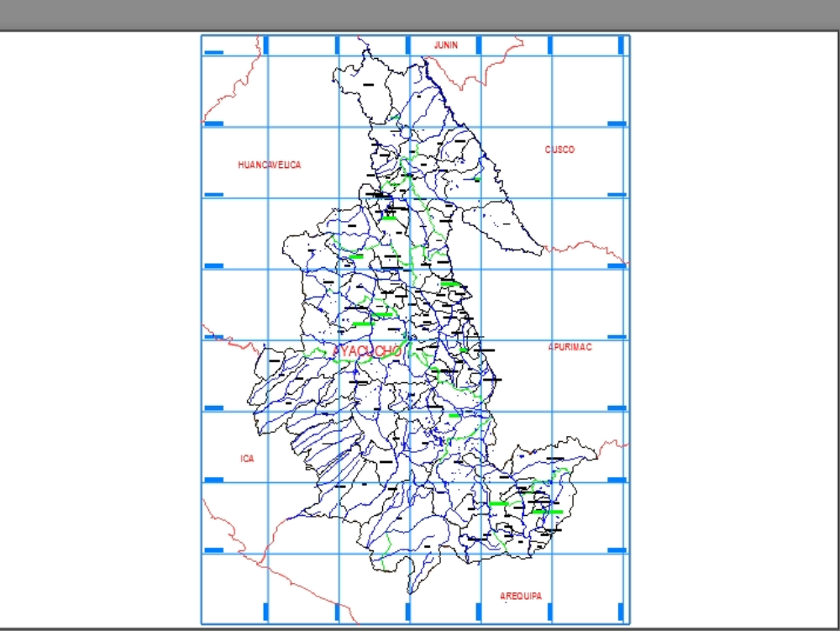Click the ICA region label
The image size is (840, 631).
tap(247, 459)
